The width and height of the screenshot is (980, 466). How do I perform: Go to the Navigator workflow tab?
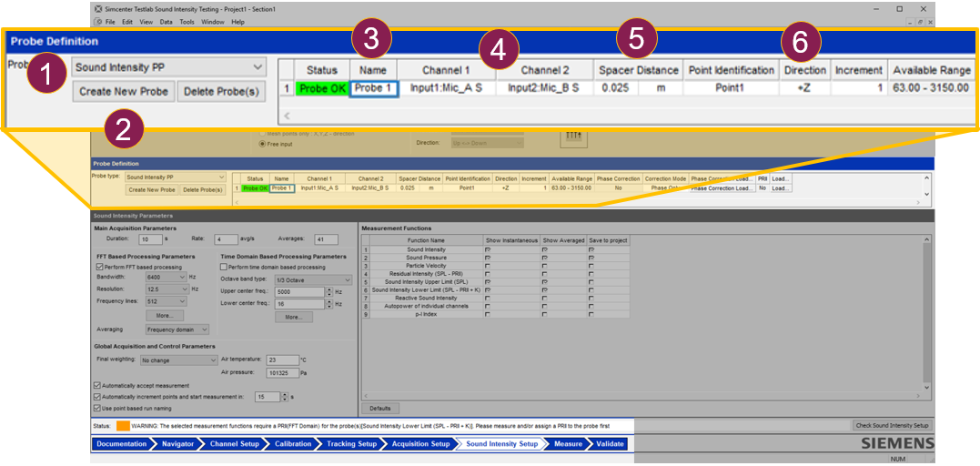coord(177,444)
